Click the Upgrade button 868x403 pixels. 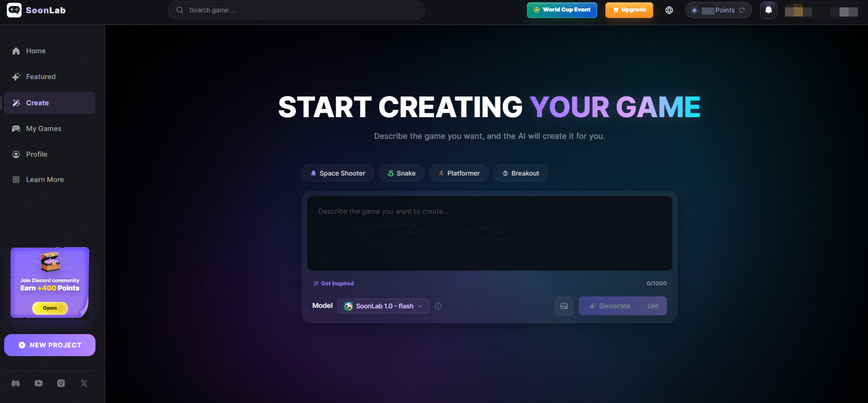(629, 10)
